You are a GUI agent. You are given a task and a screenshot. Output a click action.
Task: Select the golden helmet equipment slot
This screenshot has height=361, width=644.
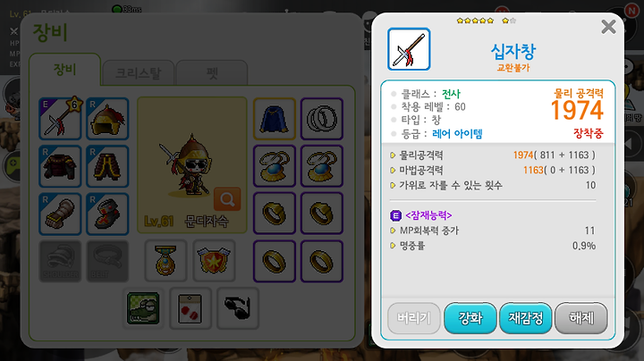(107, 119)
